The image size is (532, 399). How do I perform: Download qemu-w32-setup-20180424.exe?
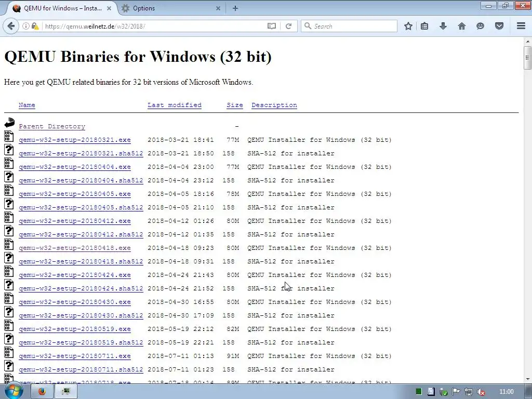(x=75, y=275)
